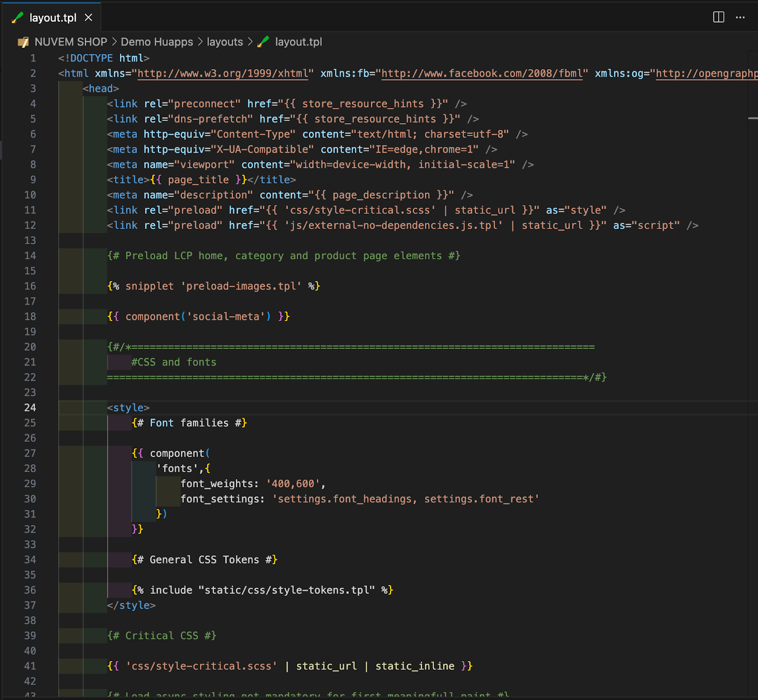Image resolution: width=758 pixels, height=700 pixels.
Task: Click the chevron after NUVEM SHOP breadcrumb
Action: pos(114,42)
